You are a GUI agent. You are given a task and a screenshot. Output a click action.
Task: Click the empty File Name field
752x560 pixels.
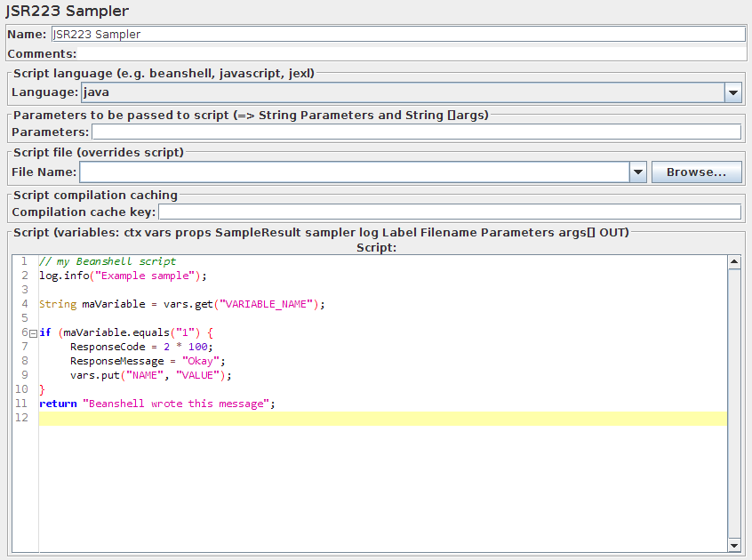(356, 171)
